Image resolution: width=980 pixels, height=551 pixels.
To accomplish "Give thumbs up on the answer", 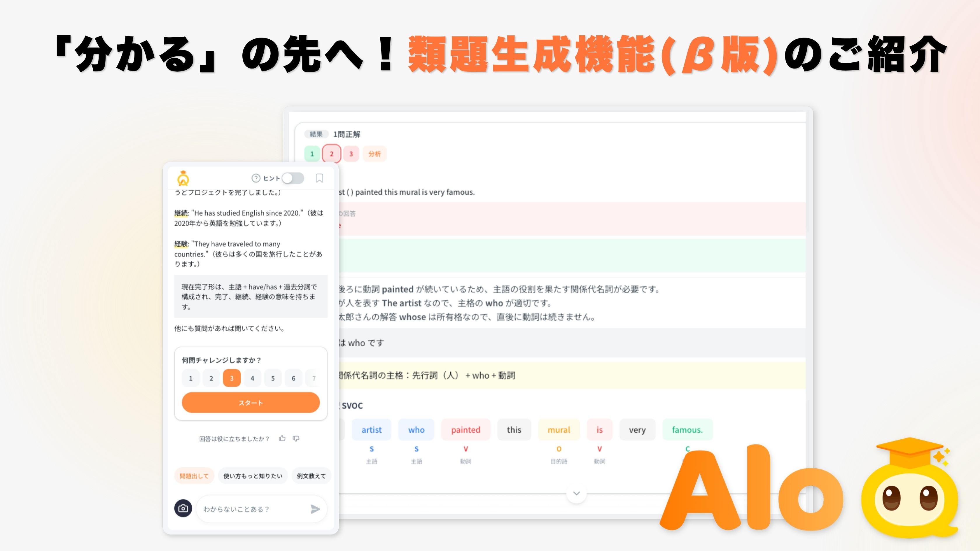I will (x=283, y=438).
